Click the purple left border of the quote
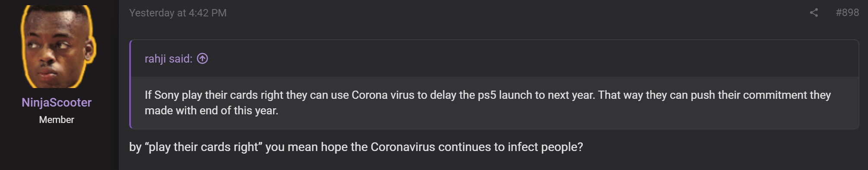The width and height of the screenshot is (868, 170). pos(130,84)
